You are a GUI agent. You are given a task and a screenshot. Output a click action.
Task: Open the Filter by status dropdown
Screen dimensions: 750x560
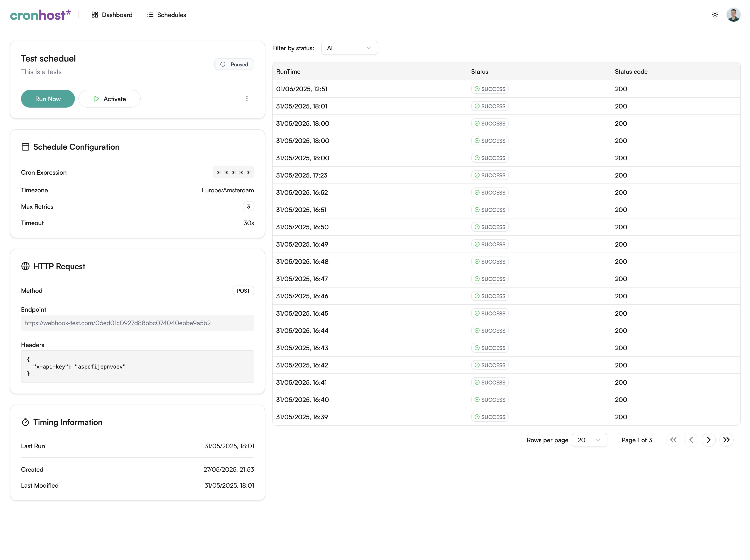point(349,48)
